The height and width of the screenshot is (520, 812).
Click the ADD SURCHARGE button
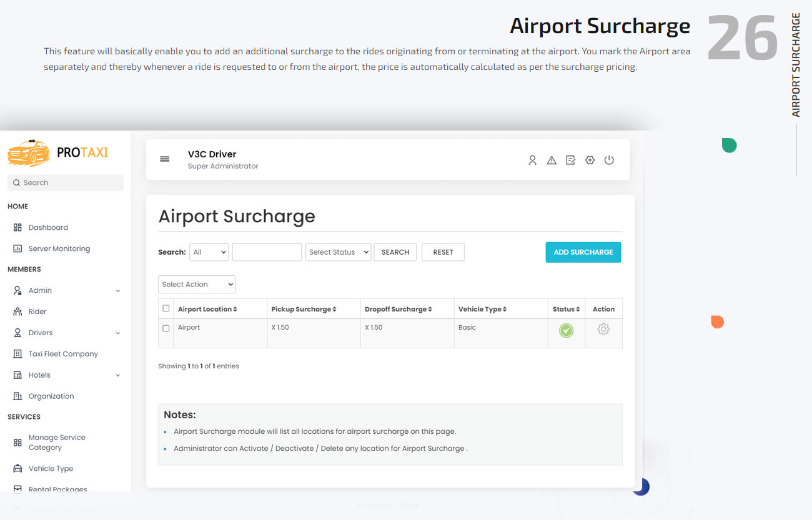583,252
